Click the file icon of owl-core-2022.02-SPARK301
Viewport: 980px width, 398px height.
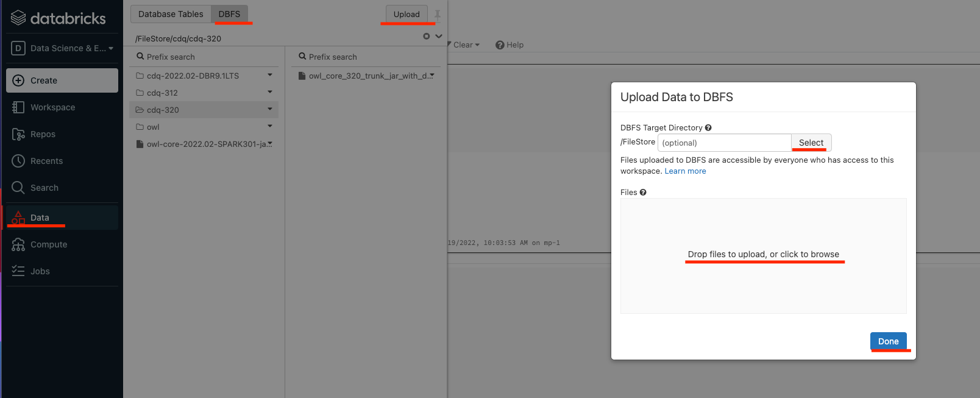pos(140,144)
